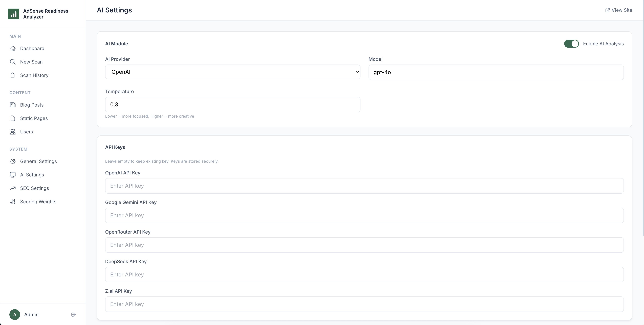
Task: Click the Scoring Weights sliders icon
Action: (13, 202)
